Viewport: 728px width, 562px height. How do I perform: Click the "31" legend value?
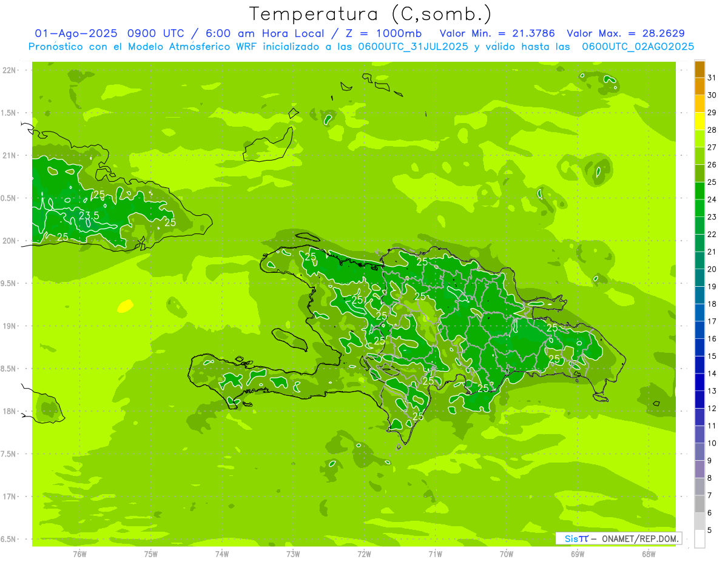coord(712,78)
